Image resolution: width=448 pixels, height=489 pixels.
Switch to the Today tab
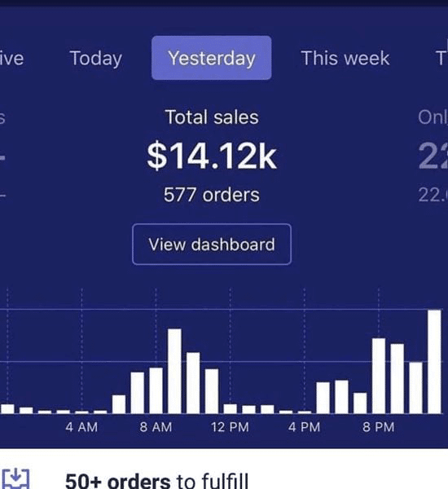[x=96, y=59]
